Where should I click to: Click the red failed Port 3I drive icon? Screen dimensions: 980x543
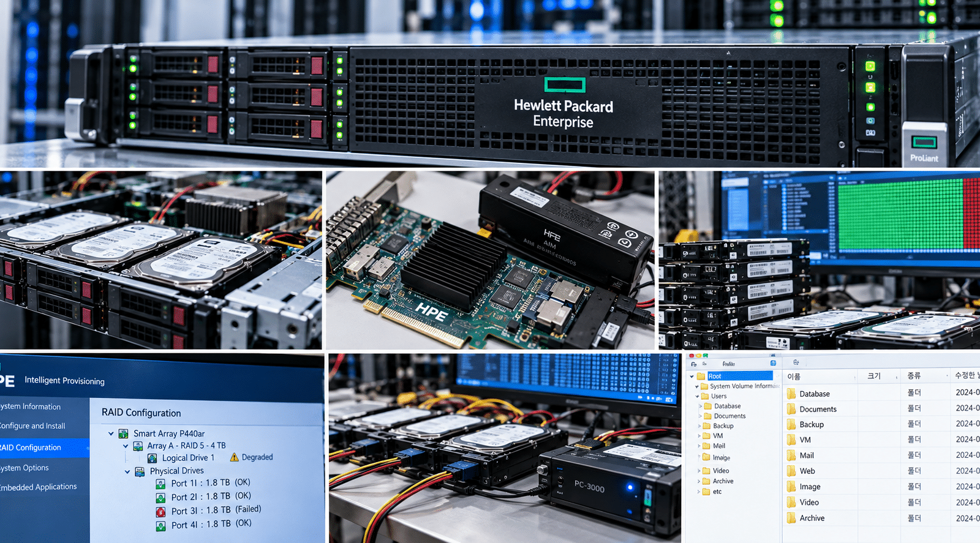(x=160, y=512)
